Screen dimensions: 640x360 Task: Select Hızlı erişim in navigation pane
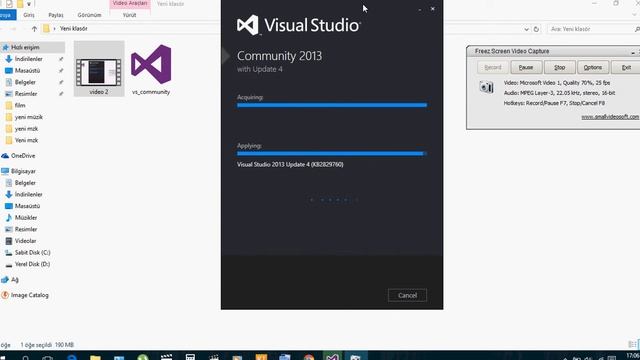25,47
